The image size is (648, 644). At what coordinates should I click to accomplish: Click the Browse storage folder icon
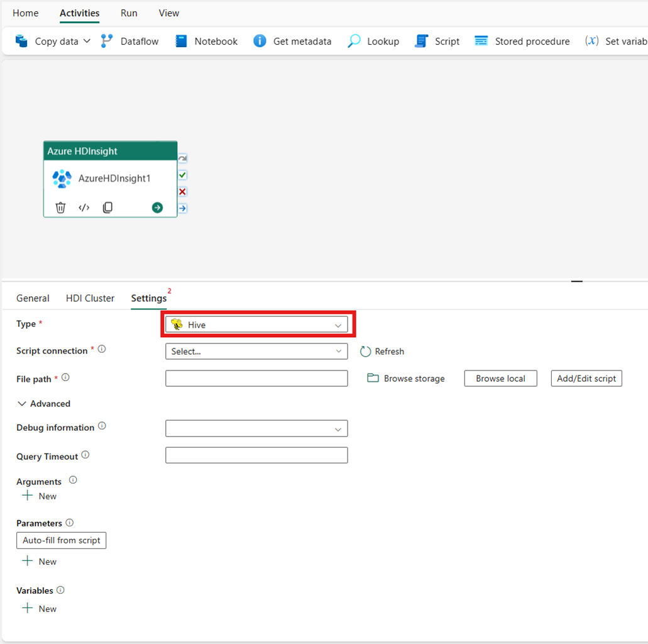pos(373,378)
